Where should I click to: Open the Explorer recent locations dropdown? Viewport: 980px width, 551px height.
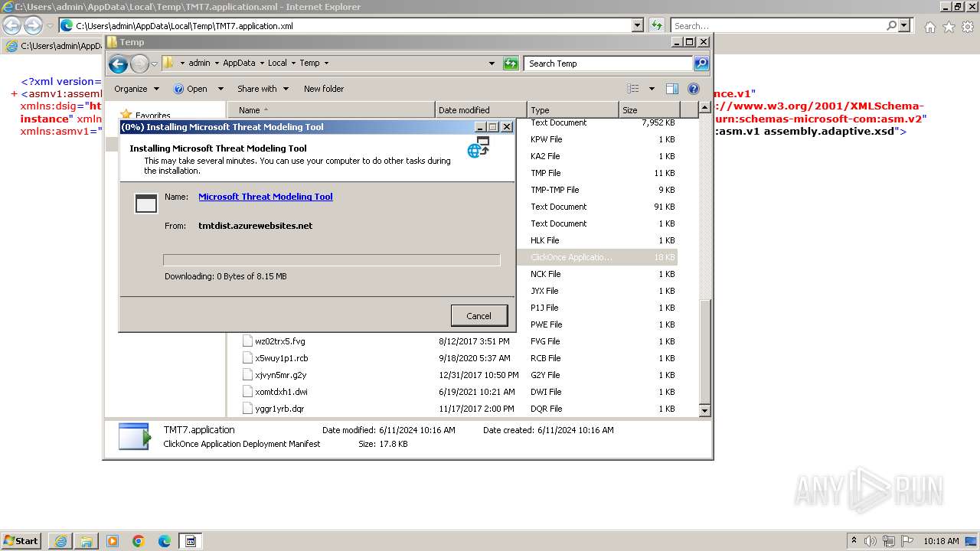coord(154,64)
